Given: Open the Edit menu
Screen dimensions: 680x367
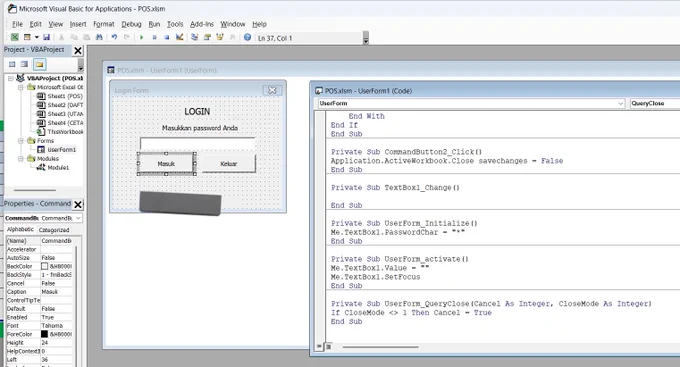Looking at the screenshot, I should (36, 24).
